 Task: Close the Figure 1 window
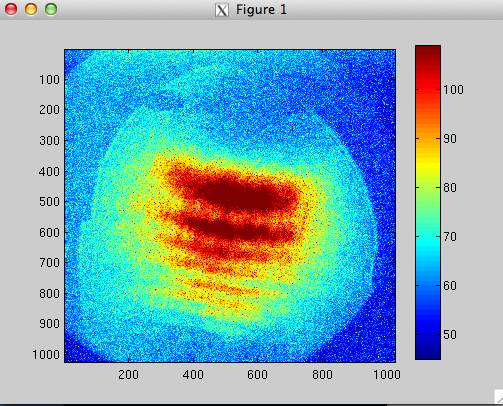pos(11,9)
